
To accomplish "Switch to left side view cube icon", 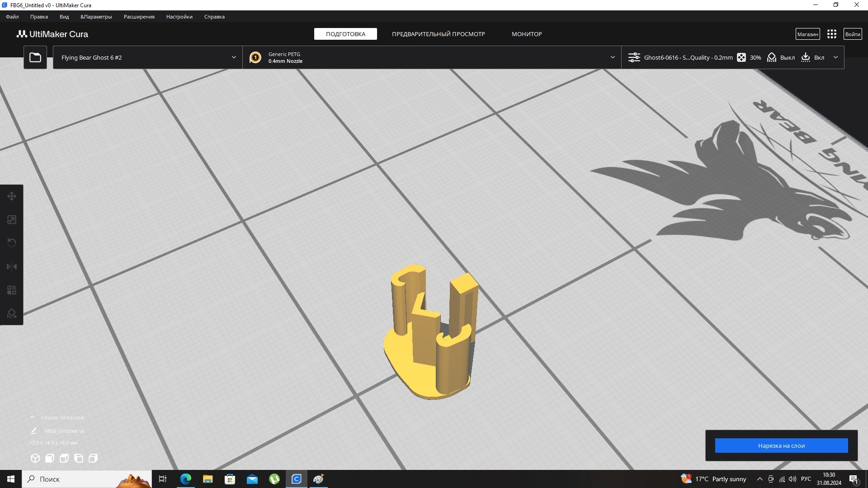I will [79, 458].
